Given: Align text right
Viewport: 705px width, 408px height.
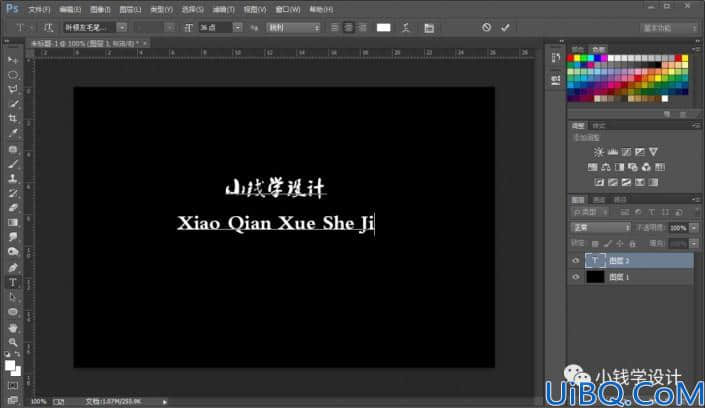Looking at the screenshot, I should (362, 28).
